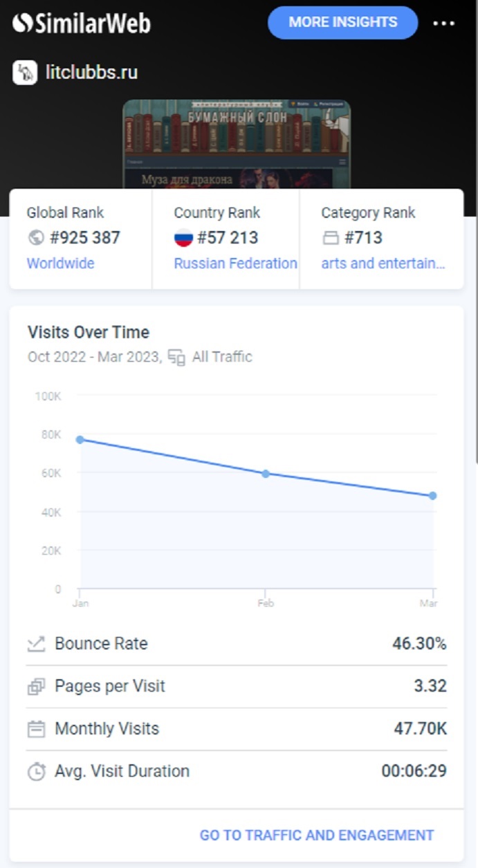
Task: Click the globe icon beside Global Rank
Action: 36,238
